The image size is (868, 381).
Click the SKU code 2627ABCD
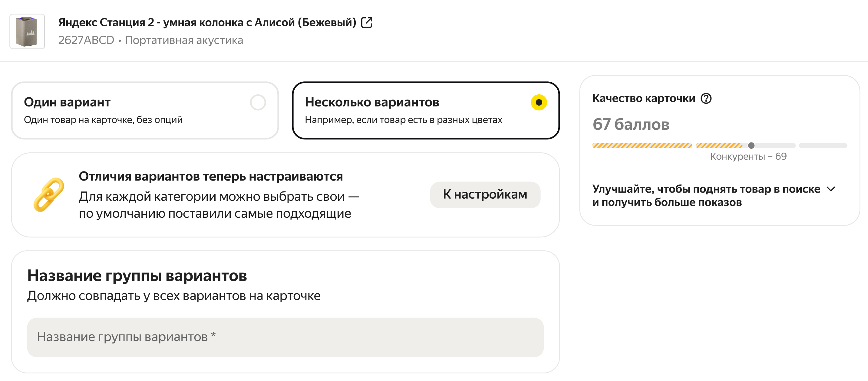pos(86,41)
